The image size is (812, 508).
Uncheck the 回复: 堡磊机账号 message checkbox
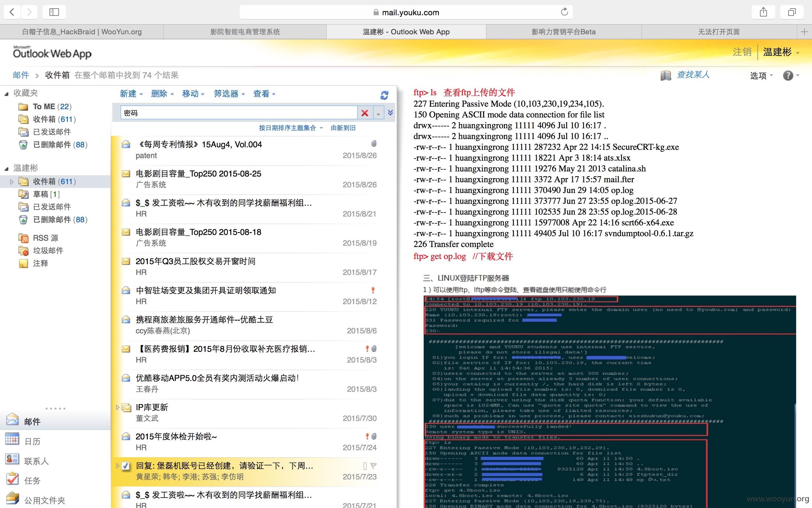click(126, 466)
